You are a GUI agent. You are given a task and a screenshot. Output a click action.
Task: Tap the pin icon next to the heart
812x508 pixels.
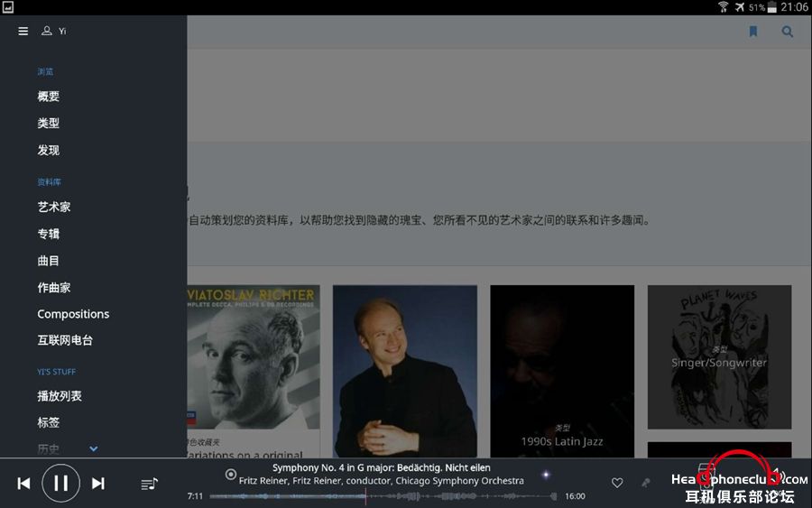[x=645, y=483]
